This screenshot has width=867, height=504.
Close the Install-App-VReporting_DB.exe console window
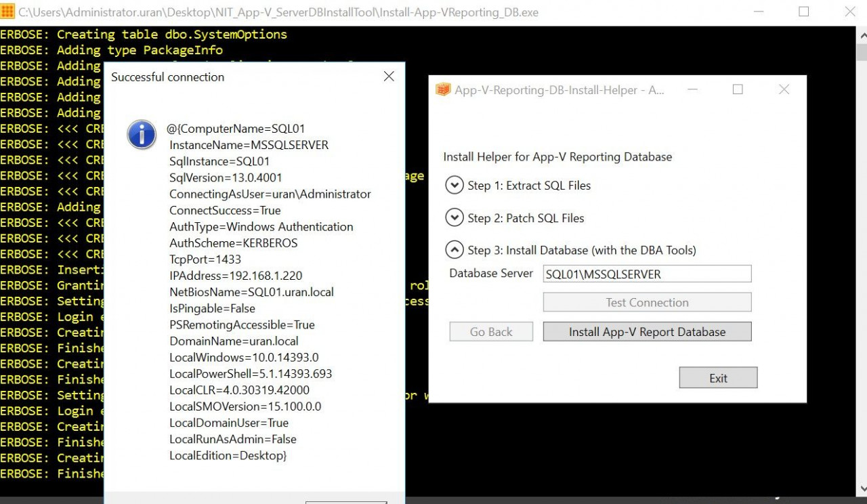click(x=850, y=12)
